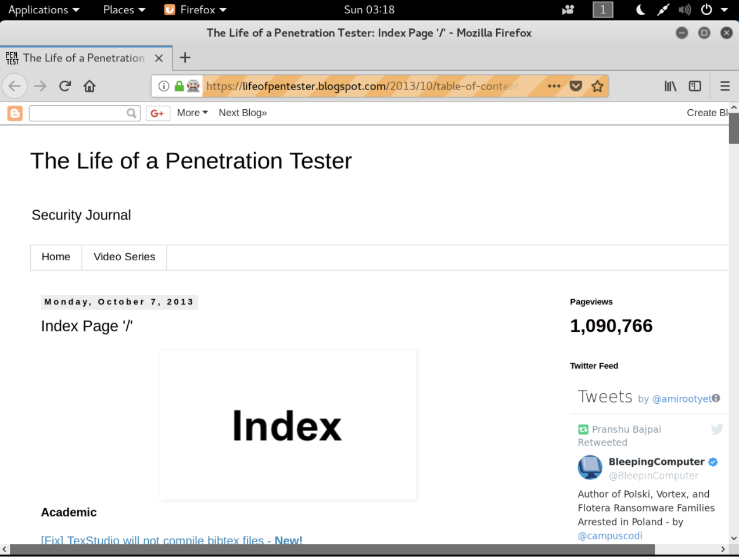Open the TexStudio bibtex fix link
739x560 pixels.
pyautogui.click(x=171, y=540)
